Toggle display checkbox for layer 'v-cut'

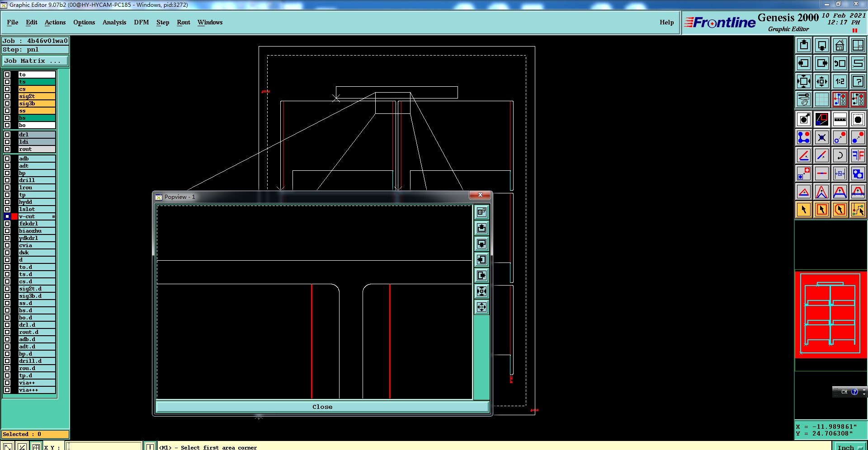pos(7,216)
